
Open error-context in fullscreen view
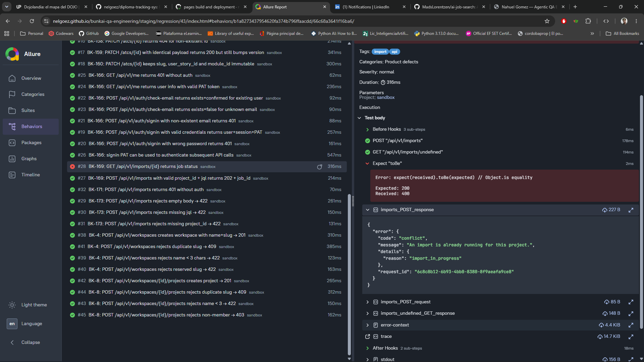pyautogui.click(x=631, y=325)
